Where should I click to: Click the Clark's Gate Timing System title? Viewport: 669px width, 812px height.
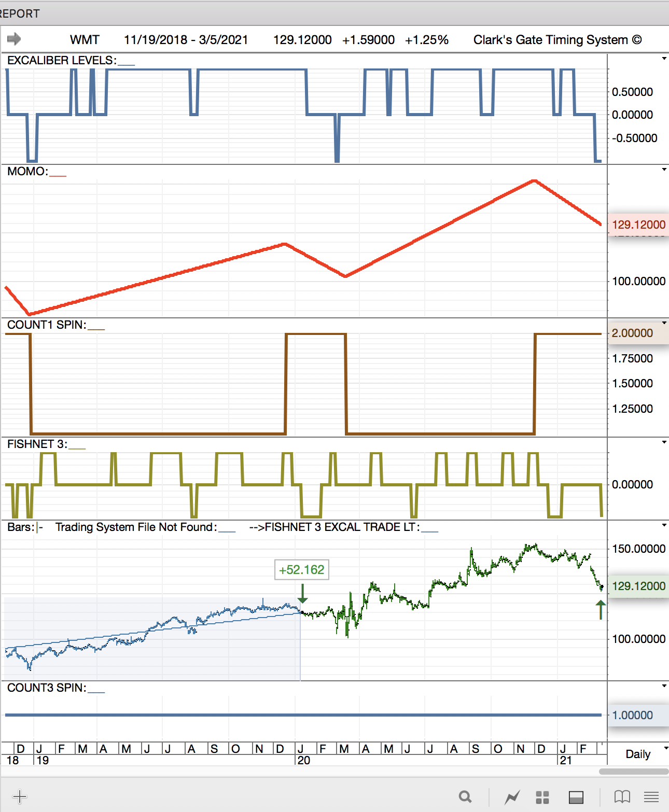click(x=558, y=40)
